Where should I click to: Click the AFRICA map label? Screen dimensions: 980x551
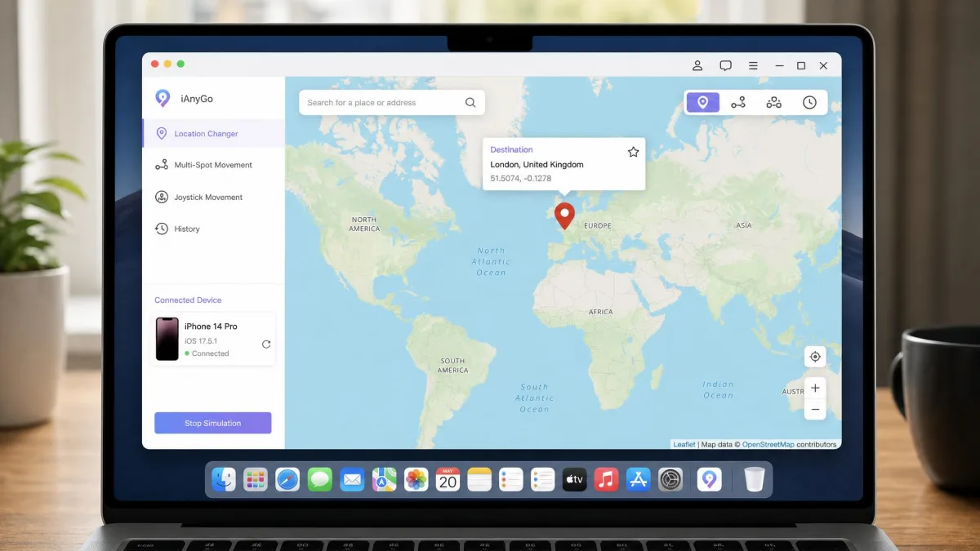coord(601,313)
